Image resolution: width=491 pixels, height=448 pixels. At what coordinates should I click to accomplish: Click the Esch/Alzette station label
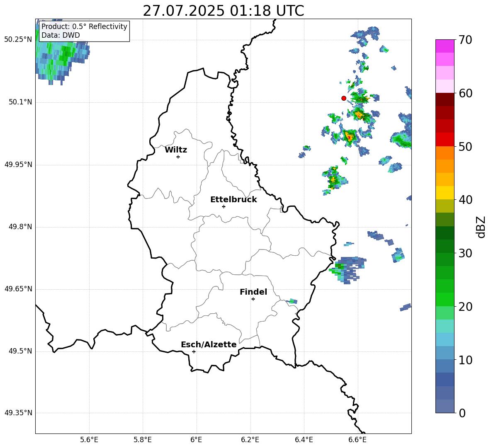[209, 344]
